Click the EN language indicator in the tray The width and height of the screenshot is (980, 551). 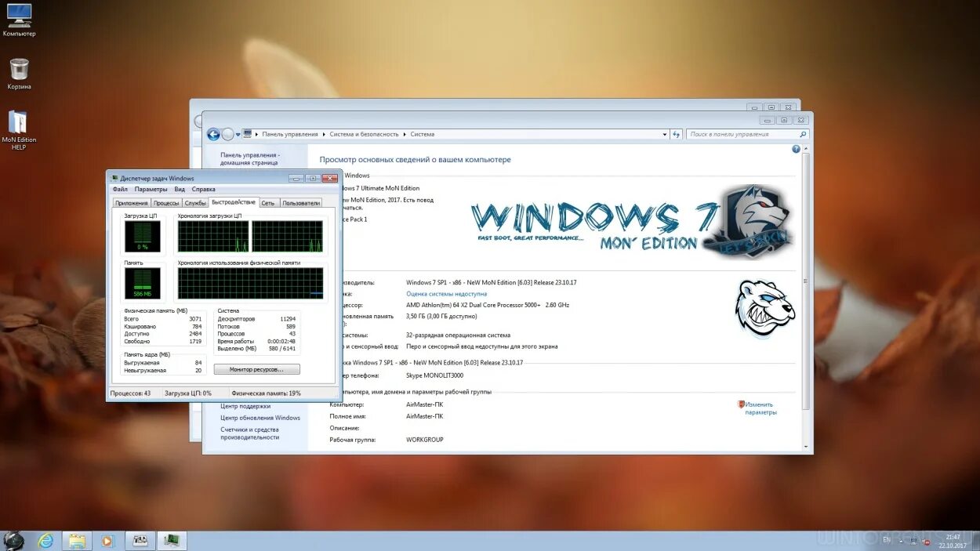click(886, 540)
